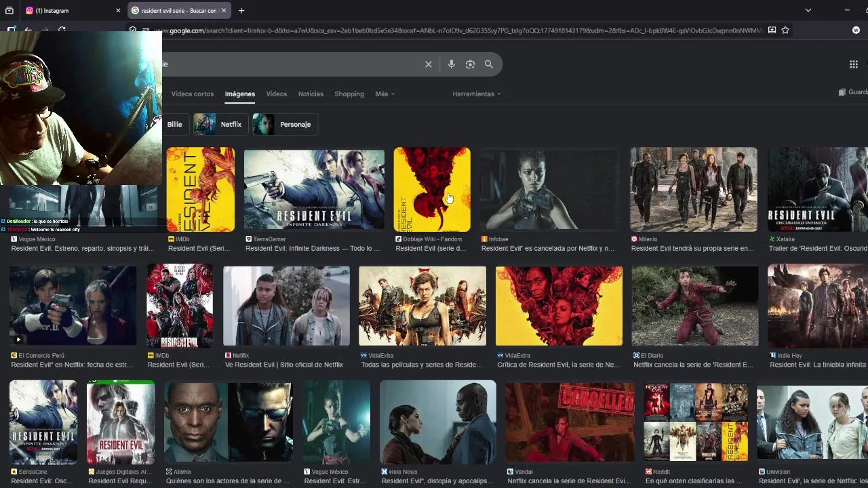
Task: Filter images by Personaje chip
Action: click(x=285, y=124)
